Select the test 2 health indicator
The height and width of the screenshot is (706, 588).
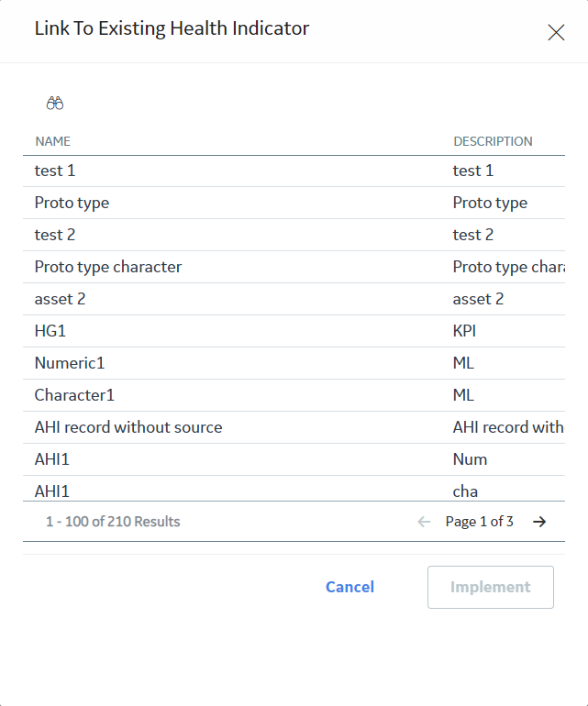pyautogui.click(x=294, y=235)
